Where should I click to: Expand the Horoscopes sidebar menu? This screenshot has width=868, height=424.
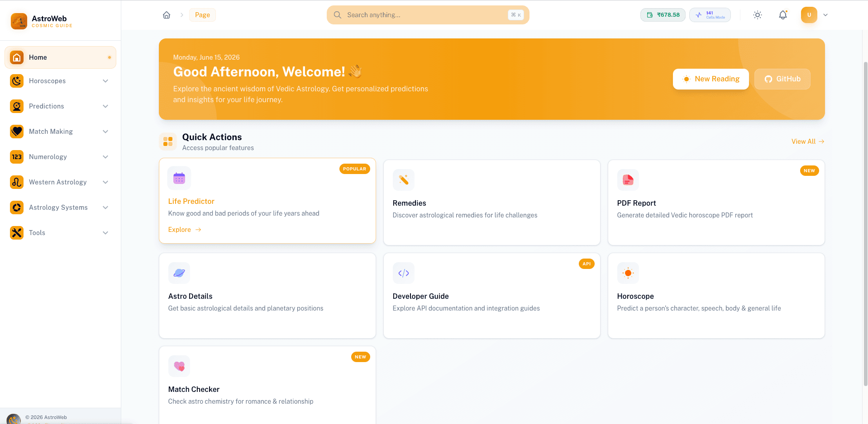pyautogui.click(x=60, y=81)
